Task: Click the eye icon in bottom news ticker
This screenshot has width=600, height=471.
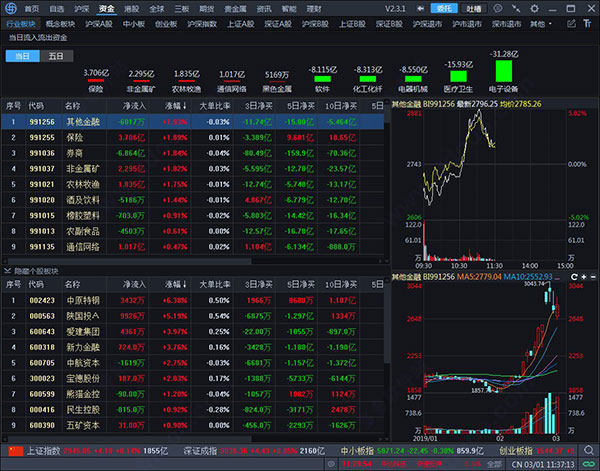Action: pos(331,464)
